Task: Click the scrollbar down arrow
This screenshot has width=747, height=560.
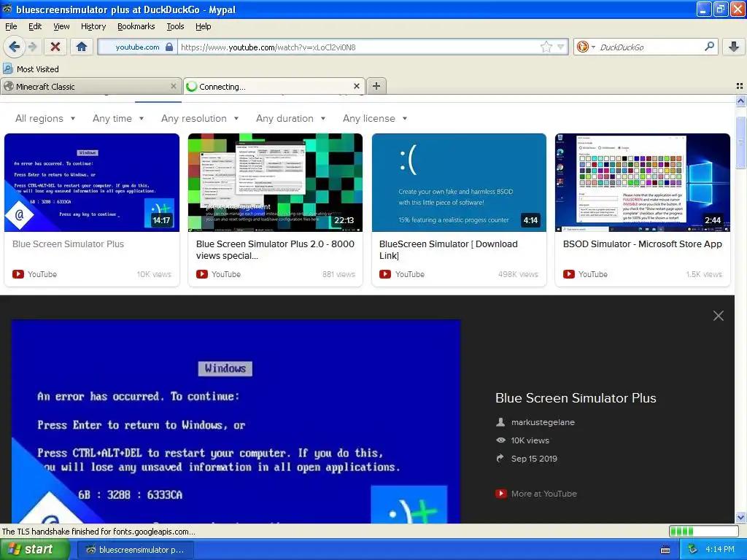Action: point(740,518)
